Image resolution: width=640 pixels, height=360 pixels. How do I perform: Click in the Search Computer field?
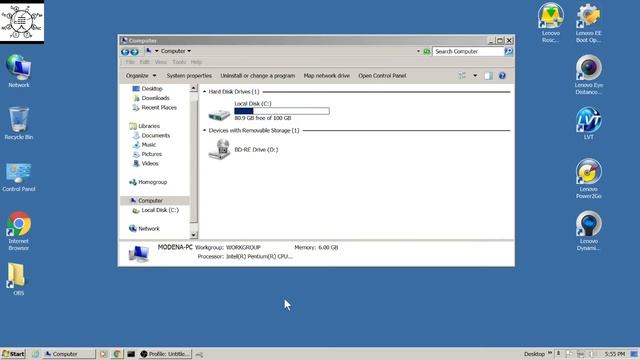(x=468, y=51)
